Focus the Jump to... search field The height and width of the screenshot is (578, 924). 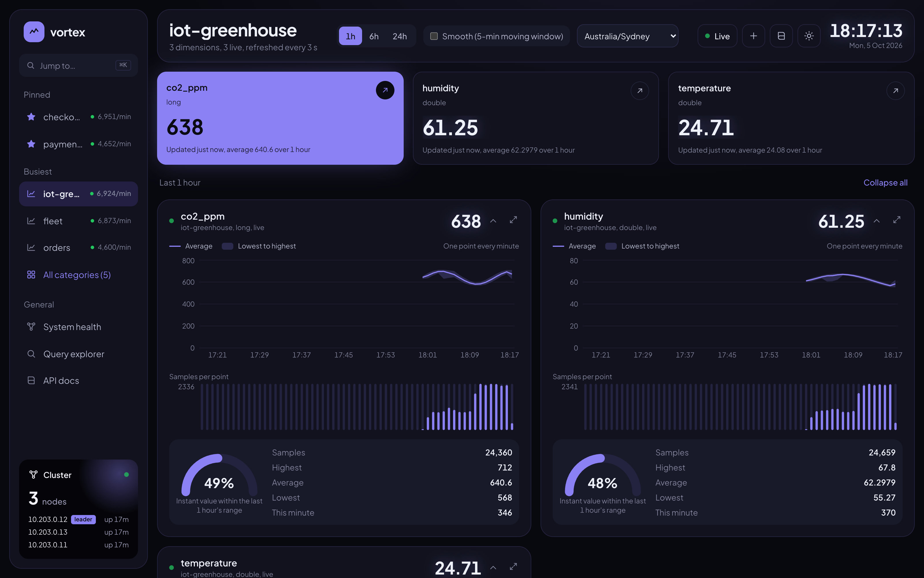(x=78, y=65)
